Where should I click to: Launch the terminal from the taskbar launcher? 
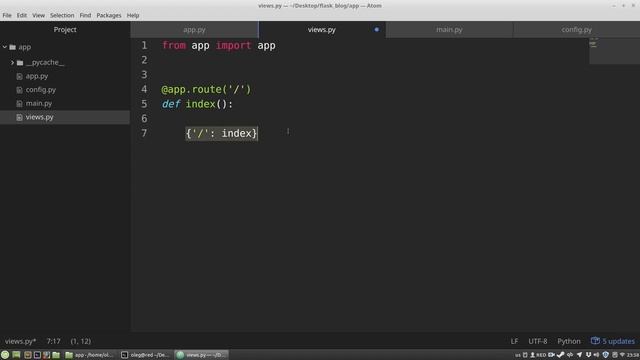click(x=37, y=355)
